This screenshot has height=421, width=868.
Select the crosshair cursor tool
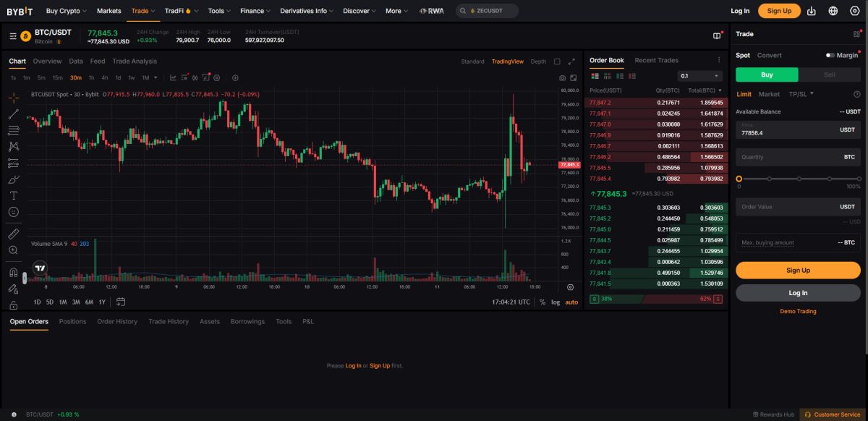[14, 98]
